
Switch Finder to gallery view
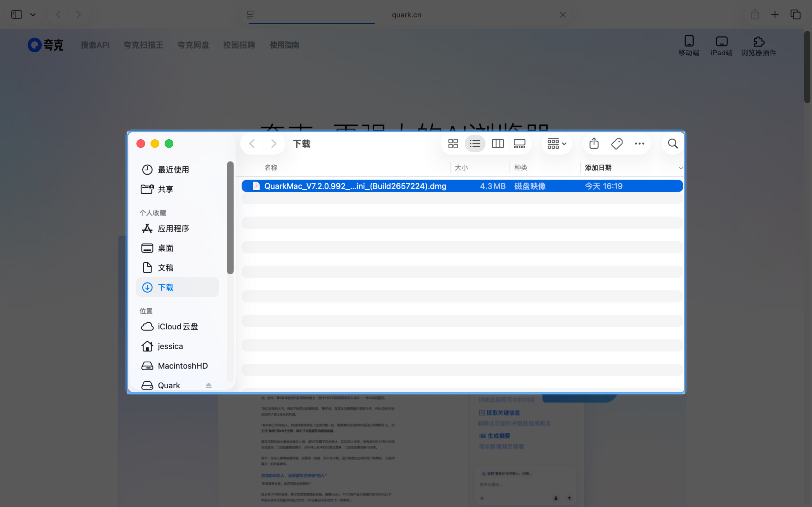click(x=519, y=144)
